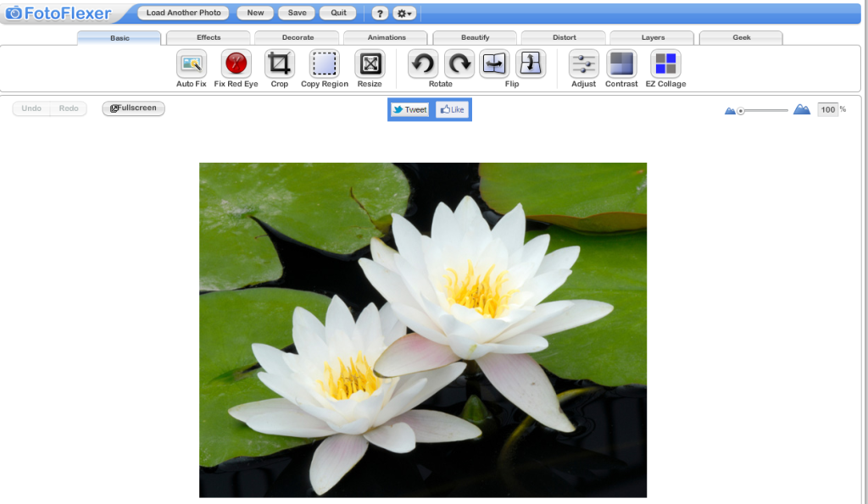
Task: Activate the Copy Region tool
Action: click(x=324, y=68)
